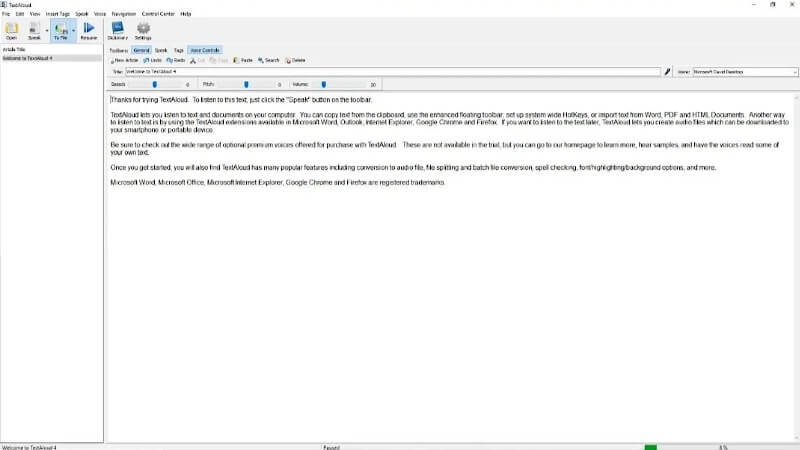Image resolution: width=800 pixels, height=450 pixels.
Task: Click the green progress bar in status bar
Action: [651, 447]
